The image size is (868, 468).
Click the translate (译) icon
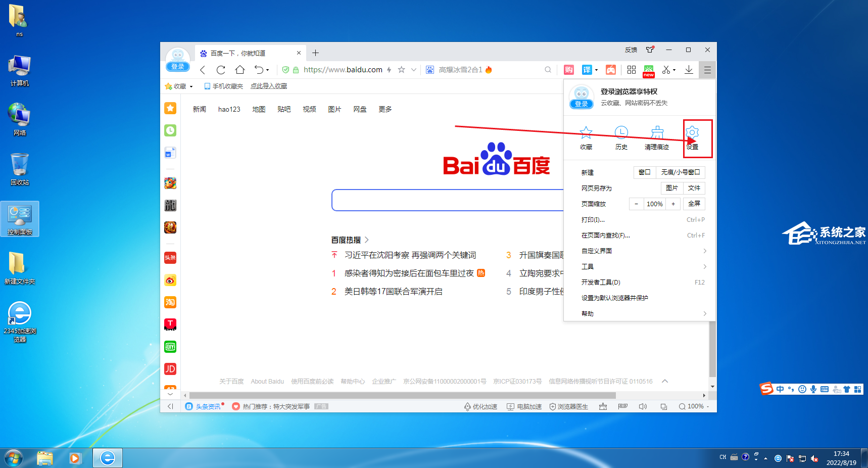[587, 70]
